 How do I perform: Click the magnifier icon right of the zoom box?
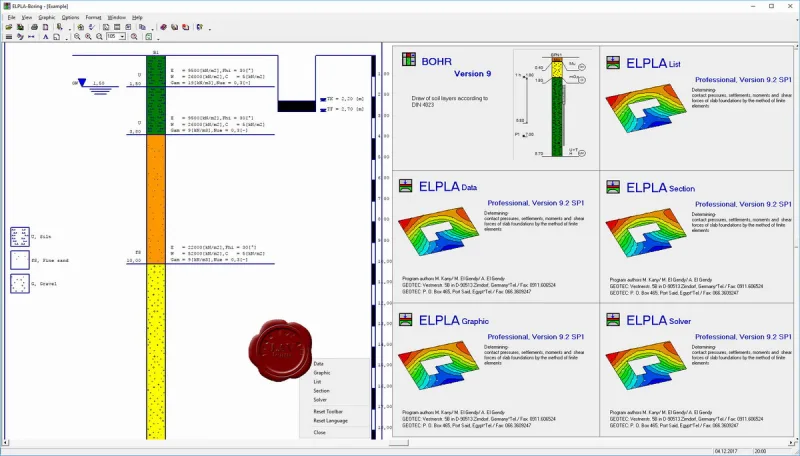[134, 37]
